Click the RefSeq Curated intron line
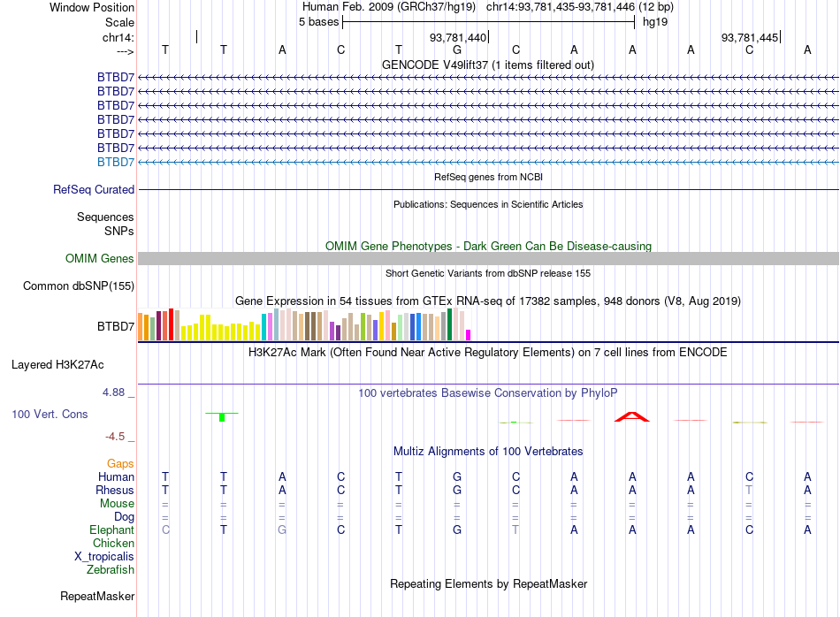This screenshot has width=840, height=617. pyautogui.click(x=488, y=189)
